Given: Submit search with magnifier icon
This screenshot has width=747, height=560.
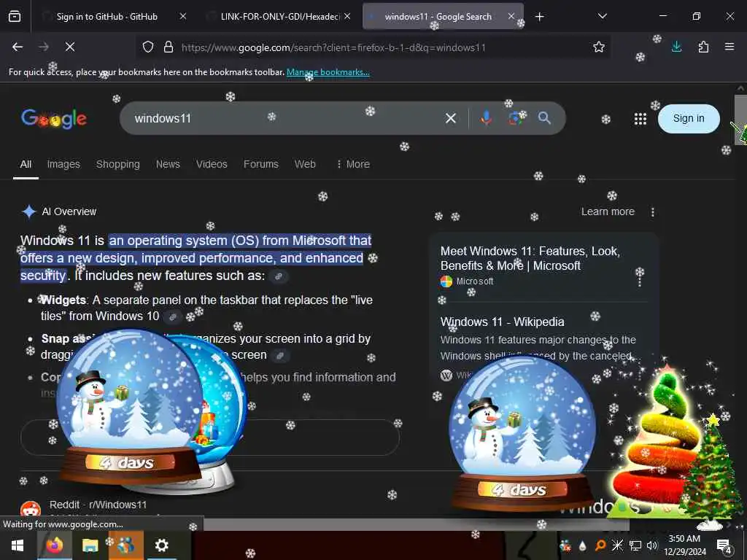Looking at the screenshot, I should (544, 118).
